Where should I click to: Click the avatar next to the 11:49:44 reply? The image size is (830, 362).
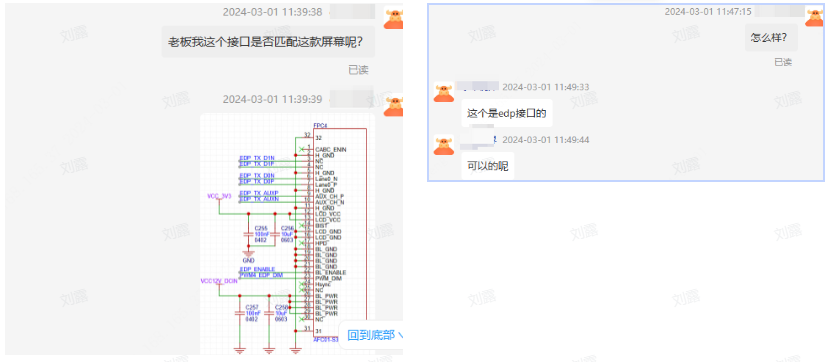tap(444, 145)
